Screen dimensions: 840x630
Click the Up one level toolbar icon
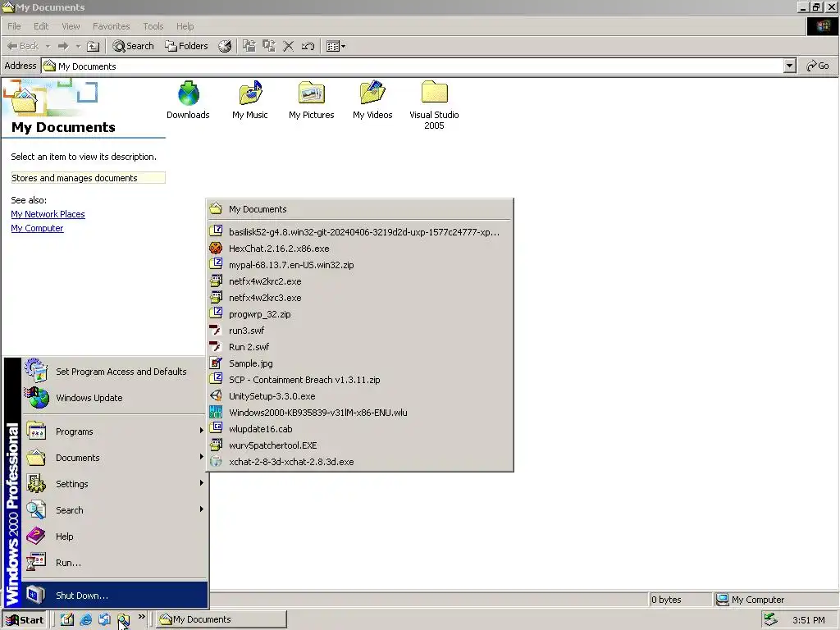tap(94, 46)
